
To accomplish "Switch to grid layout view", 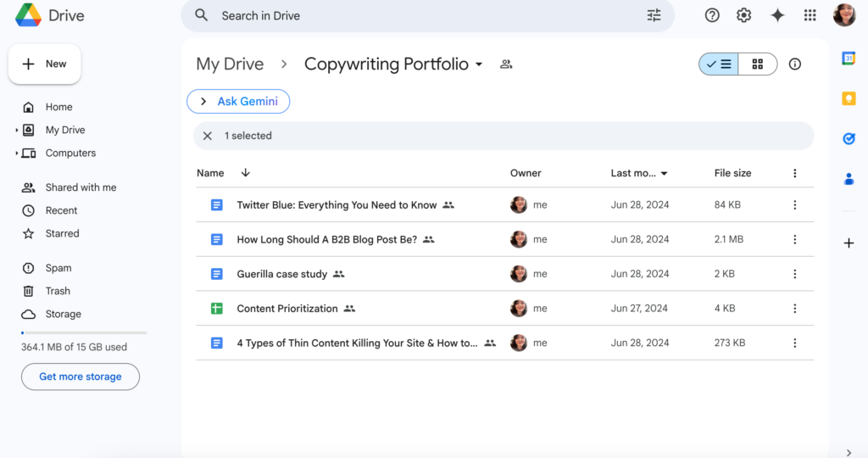I will pyautogui.click(x=758, y=64).
